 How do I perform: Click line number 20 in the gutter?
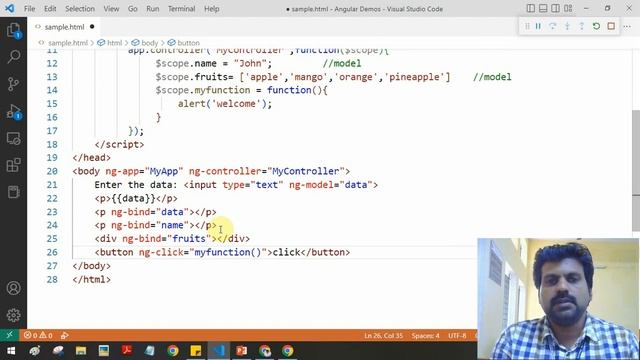click(x=52, y=171)
